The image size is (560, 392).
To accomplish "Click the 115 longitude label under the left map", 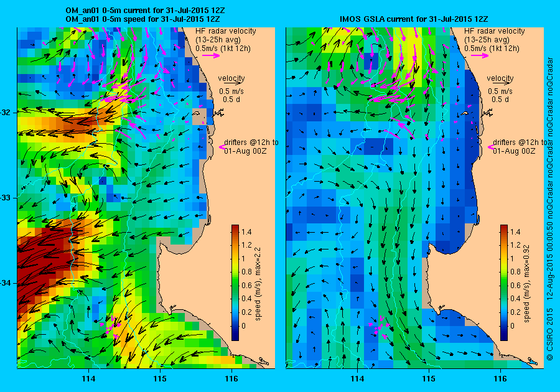I will 160,379.
